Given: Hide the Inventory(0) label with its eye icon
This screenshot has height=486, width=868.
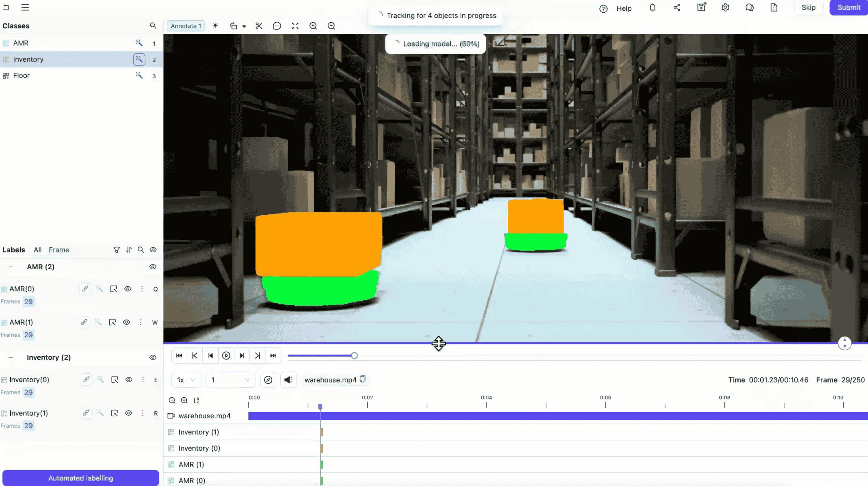Looking at the screenshot, I should pyautogui.click(x=129, y=380).
